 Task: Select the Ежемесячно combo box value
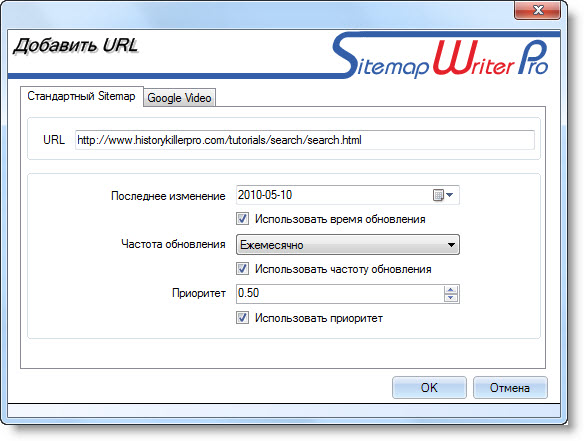[x=347, y=245]
